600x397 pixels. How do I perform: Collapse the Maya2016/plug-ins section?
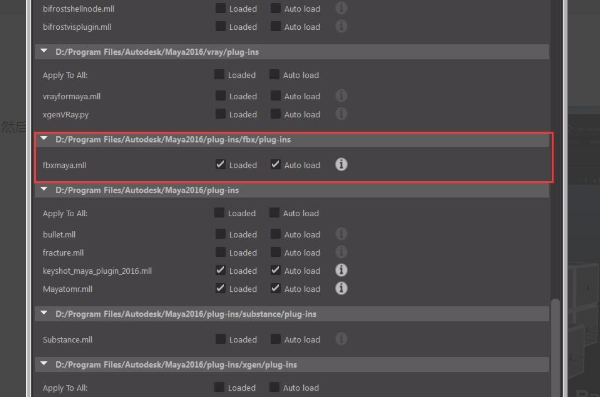[x=44, y=189]
